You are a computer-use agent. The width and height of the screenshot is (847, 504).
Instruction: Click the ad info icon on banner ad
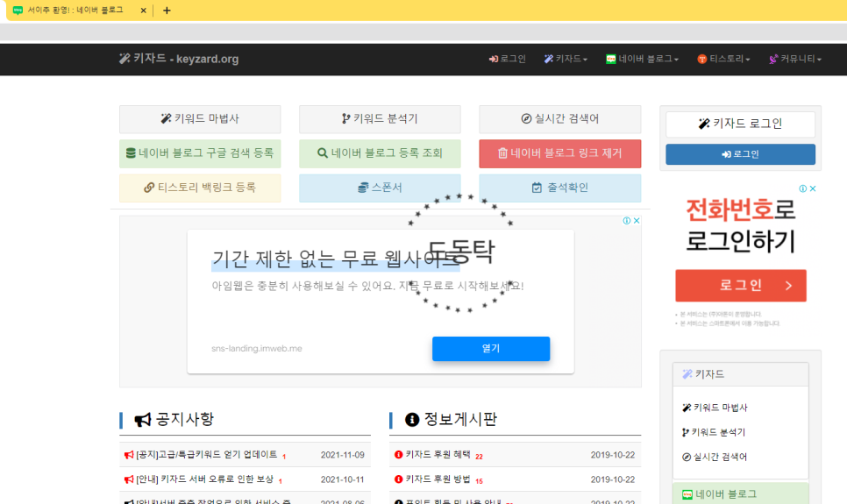click(x=627, y=220)
